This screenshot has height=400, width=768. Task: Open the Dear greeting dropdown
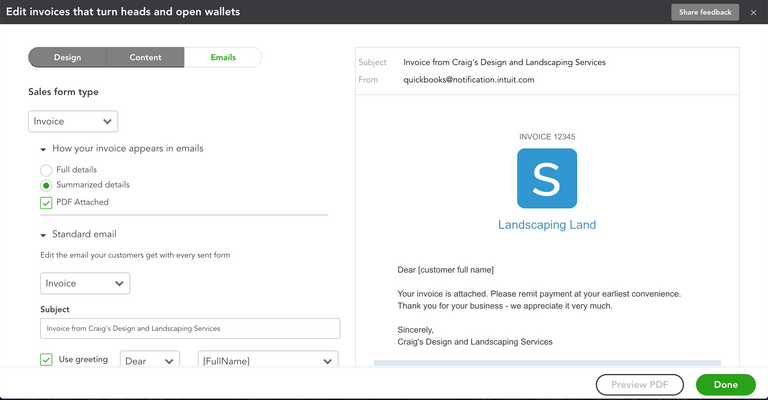(149, 361)
